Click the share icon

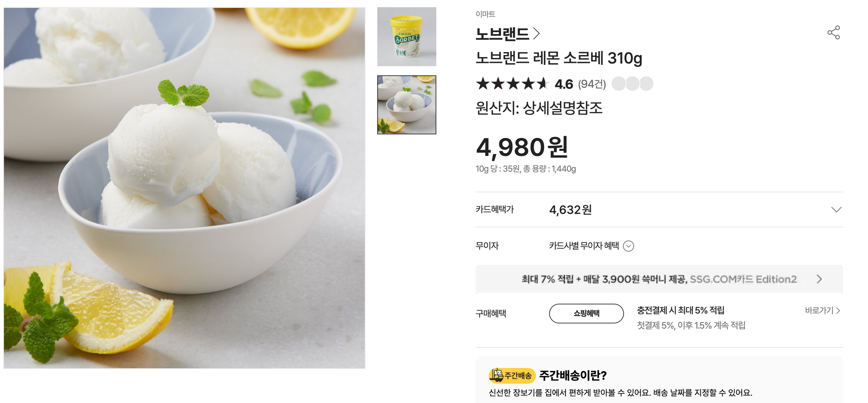833,33
